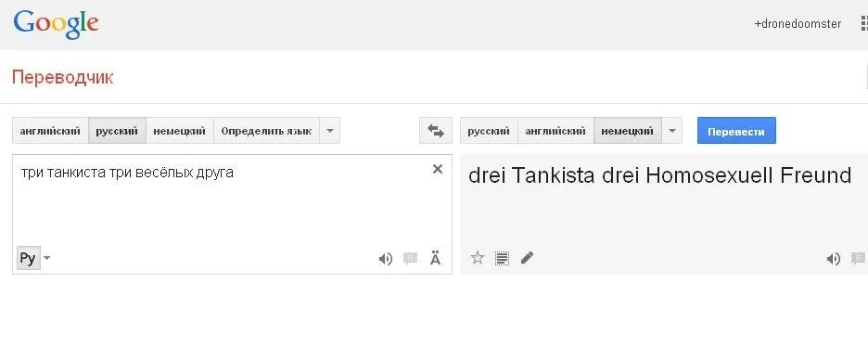868x361 pixels.
Task: Star the German translation to phrasebook
Action: point(478,258)
